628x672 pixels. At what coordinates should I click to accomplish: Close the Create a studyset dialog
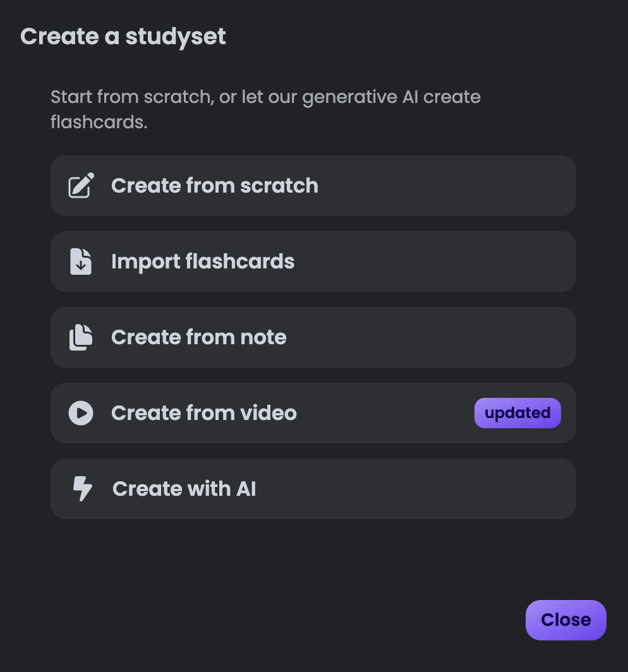[x=565, y=620]
